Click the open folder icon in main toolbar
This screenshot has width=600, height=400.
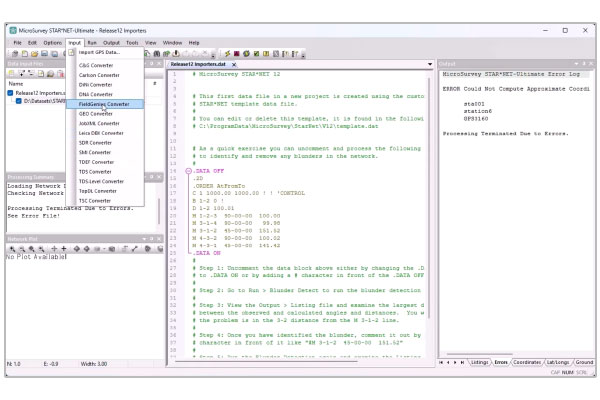(34, 54)
